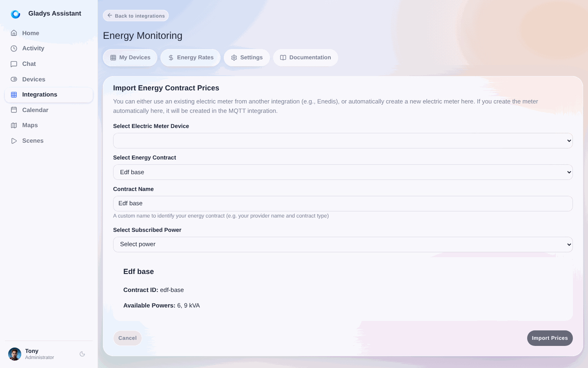Click the Import Prices button

tap(550, 338)
